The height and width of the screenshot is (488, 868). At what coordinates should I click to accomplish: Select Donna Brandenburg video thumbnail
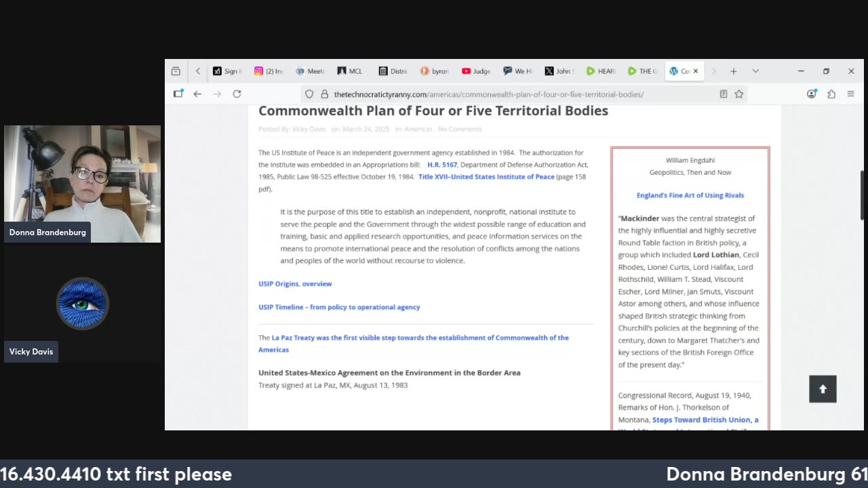click(83, 184)
